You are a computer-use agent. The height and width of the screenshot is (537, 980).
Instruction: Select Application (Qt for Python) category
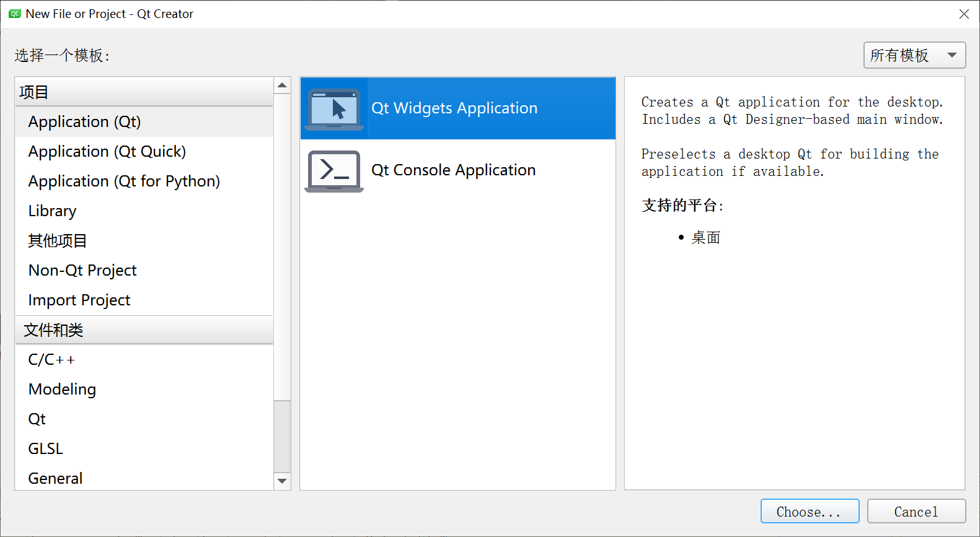144,181
